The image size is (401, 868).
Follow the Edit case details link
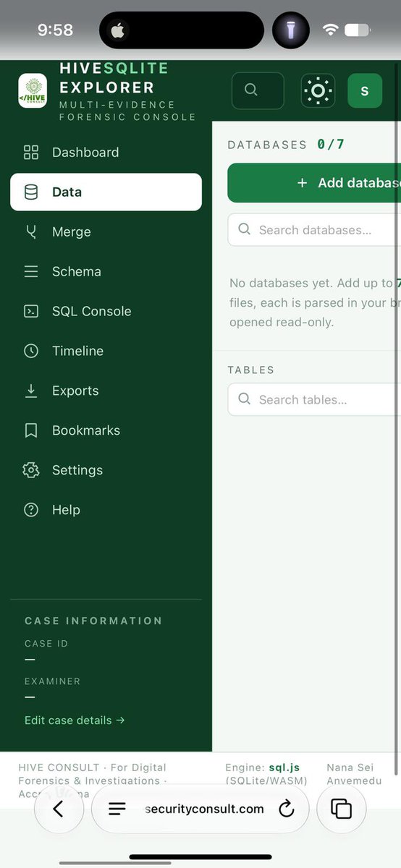point(75,720)
